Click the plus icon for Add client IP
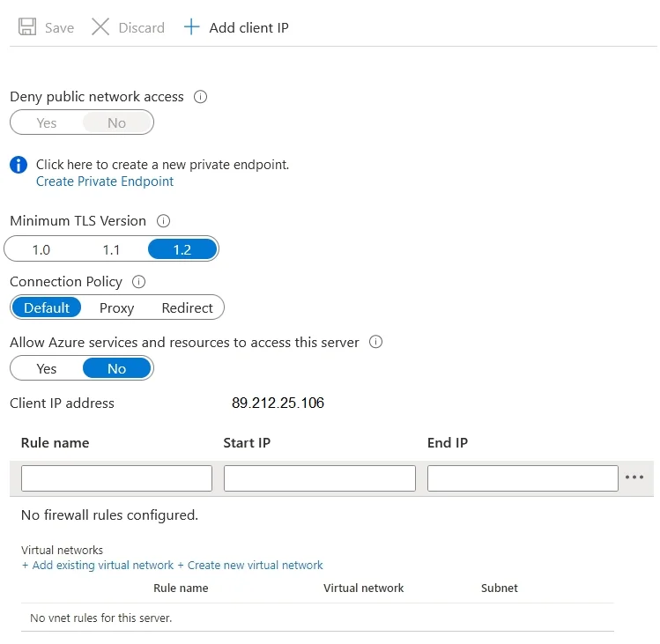Image resolution: width=660 pixels, height=644 pixels. coord(191,27)
